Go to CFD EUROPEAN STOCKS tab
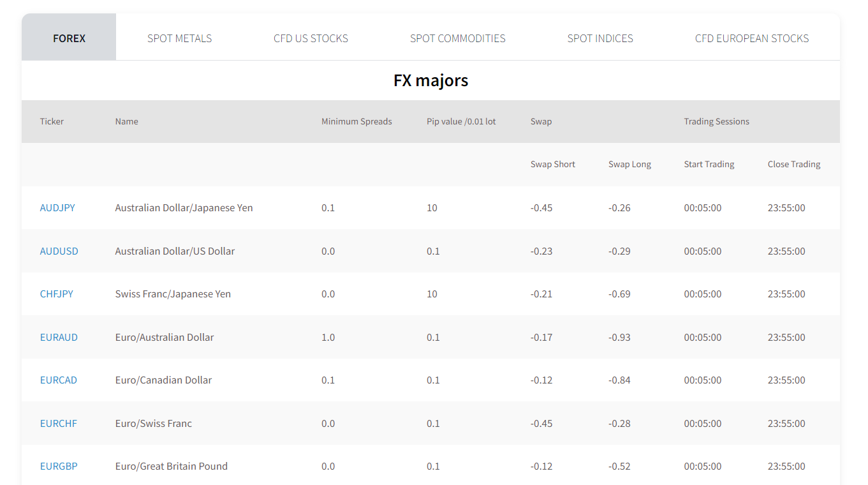 tap(752, 38)
